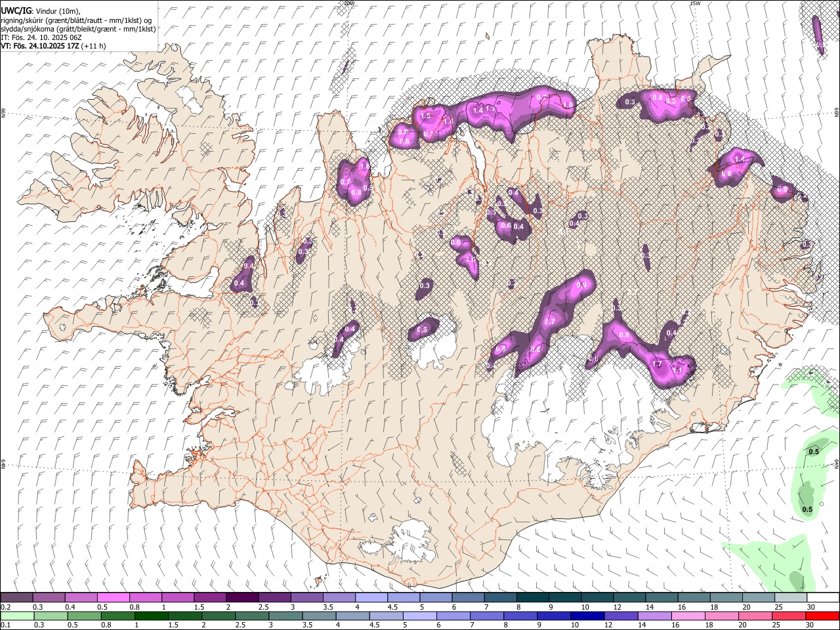Select the 0.5 green swatch in lower row
The image size is (840, 630).
[85, 616]
